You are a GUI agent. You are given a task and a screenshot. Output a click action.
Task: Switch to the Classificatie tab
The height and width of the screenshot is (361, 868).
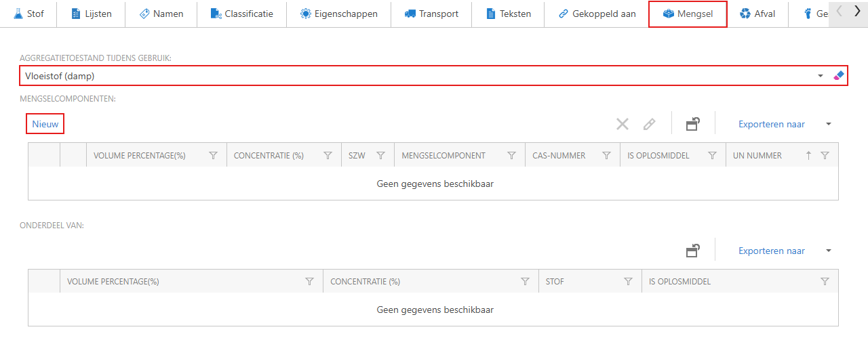pyautogui.click(x=241, y=14)
